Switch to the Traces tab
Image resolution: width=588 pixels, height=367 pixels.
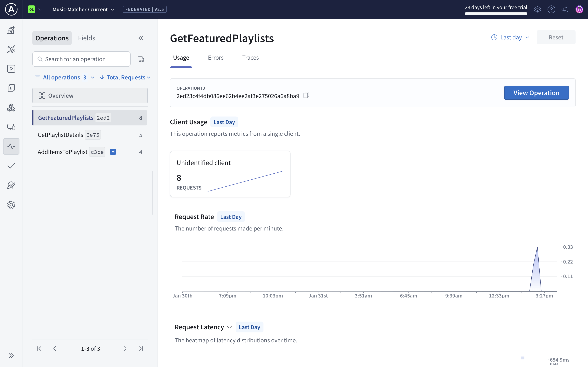click(x=250, y=57)
